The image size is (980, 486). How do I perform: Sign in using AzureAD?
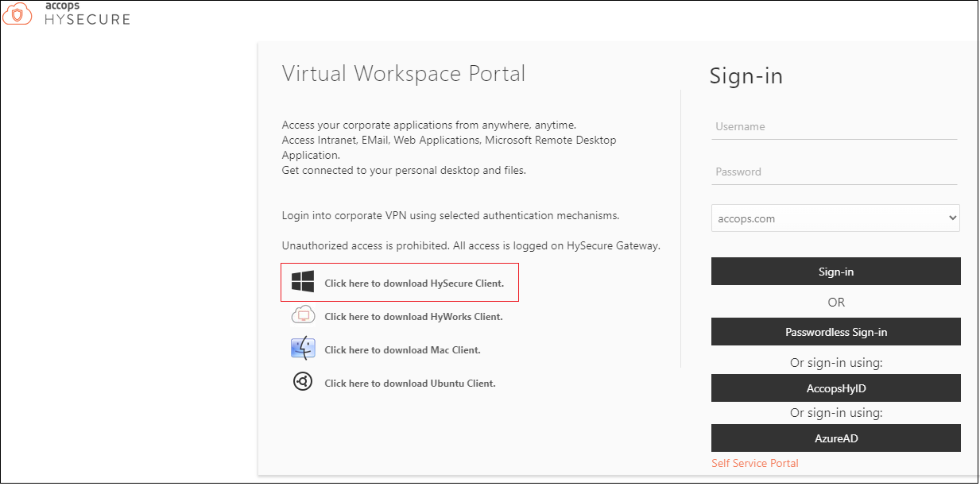point(835,438)
